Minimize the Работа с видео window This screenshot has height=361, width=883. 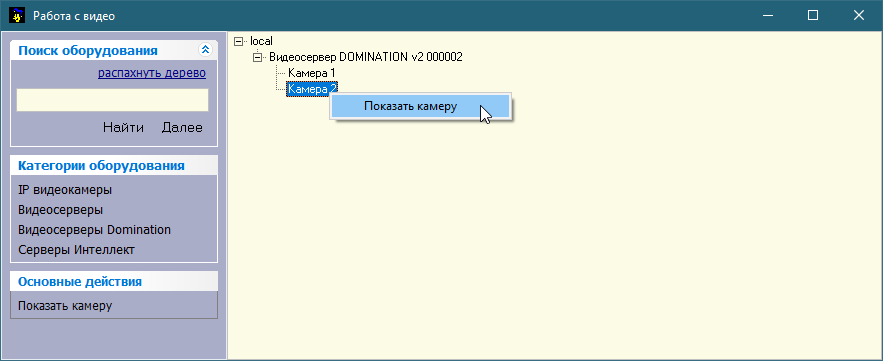(x=767, y=16)
